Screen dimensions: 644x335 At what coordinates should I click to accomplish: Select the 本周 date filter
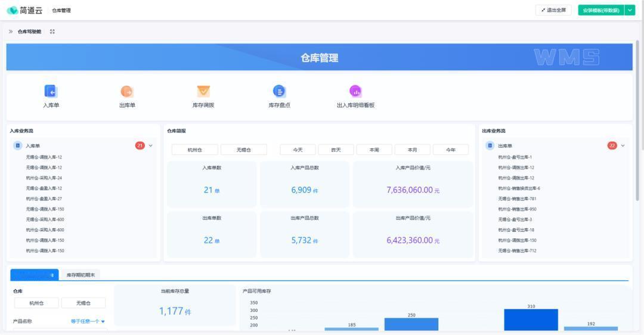[x=374, y=150]
